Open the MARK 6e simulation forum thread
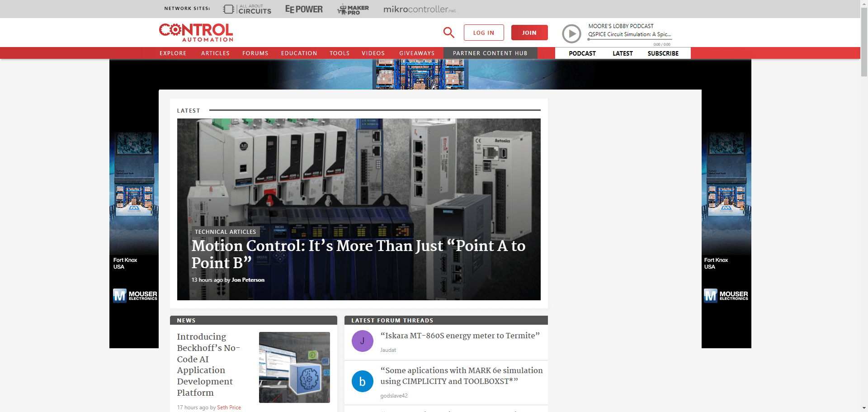868x412 pixels. [x=462, y=376]
